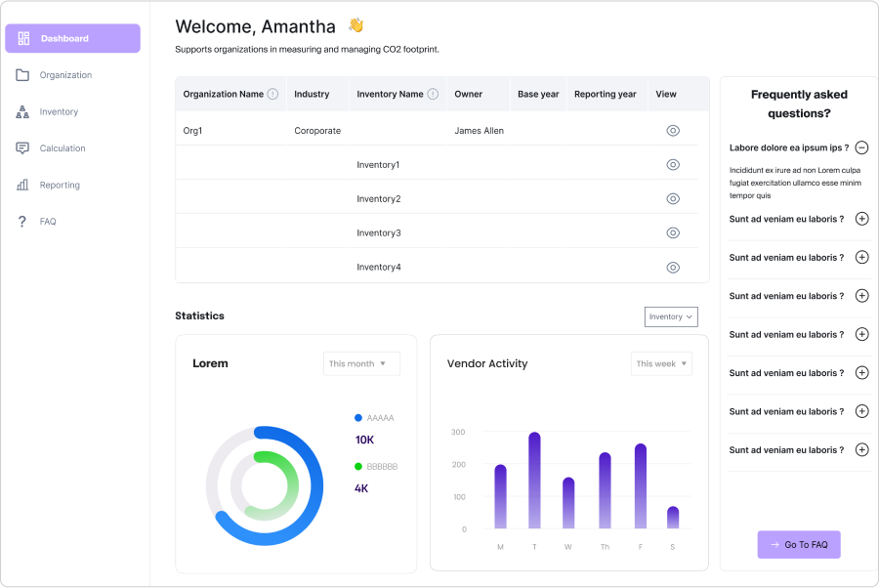Click the Calculation chat icon in sidebar
Screen dimensions: 879x588
pos(22,148)
